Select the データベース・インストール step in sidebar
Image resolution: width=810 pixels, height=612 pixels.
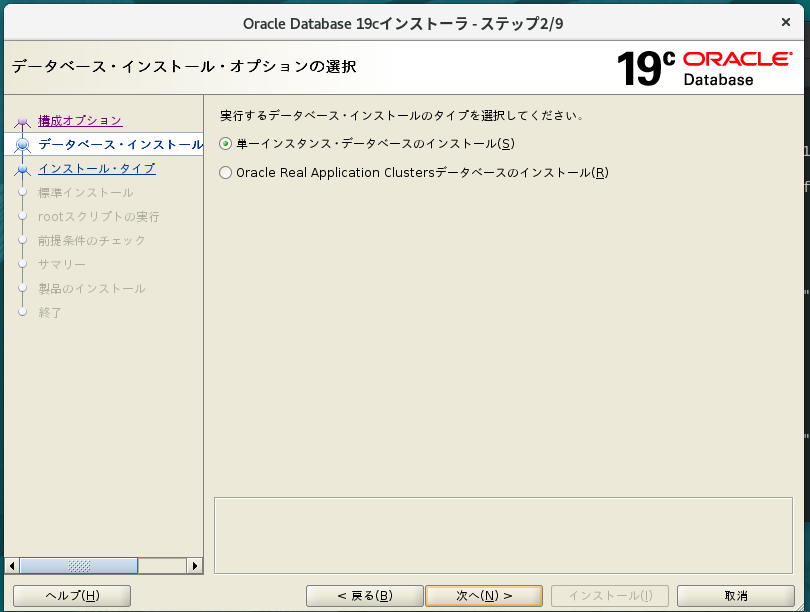click(120, 145)
